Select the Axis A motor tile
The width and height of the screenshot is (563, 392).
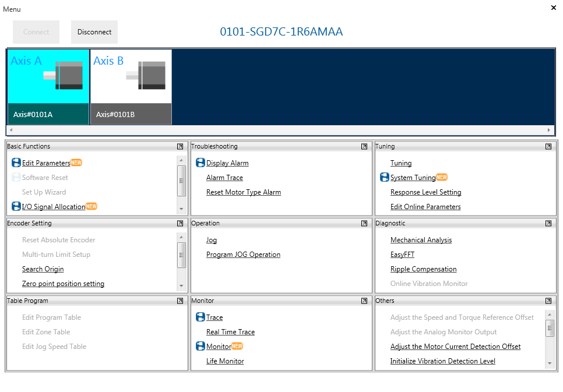point(48,86)
